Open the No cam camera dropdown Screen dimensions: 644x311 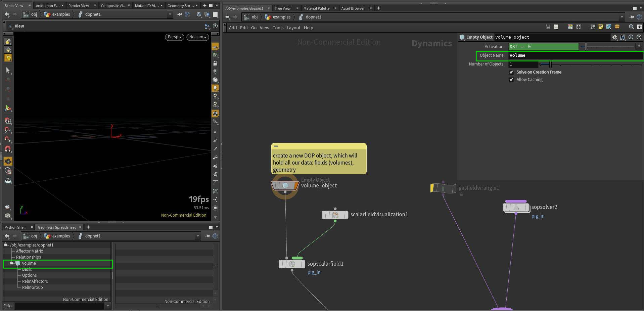coord(197,37)
